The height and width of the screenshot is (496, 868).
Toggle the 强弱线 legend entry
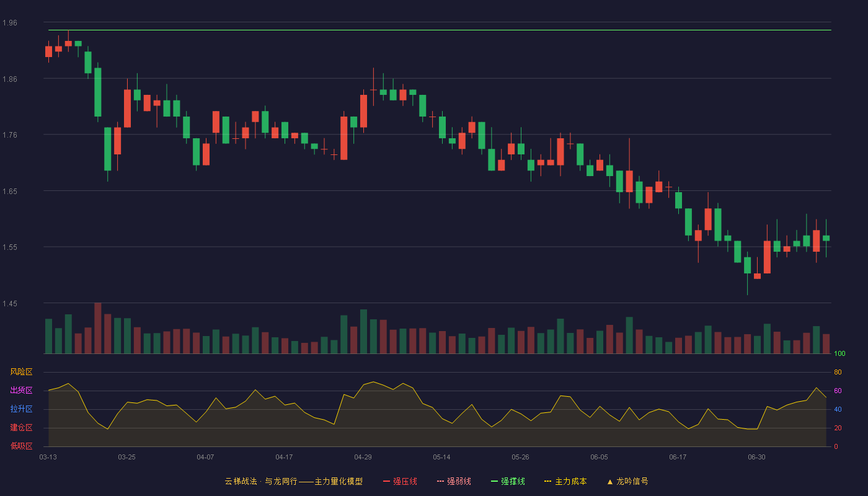(x=454, y=481)
